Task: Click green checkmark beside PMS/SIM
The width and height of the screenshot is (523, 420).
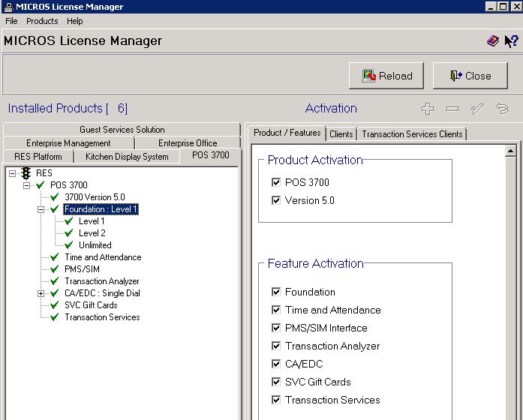Action: pyautogui.click(x=54, y=269)
